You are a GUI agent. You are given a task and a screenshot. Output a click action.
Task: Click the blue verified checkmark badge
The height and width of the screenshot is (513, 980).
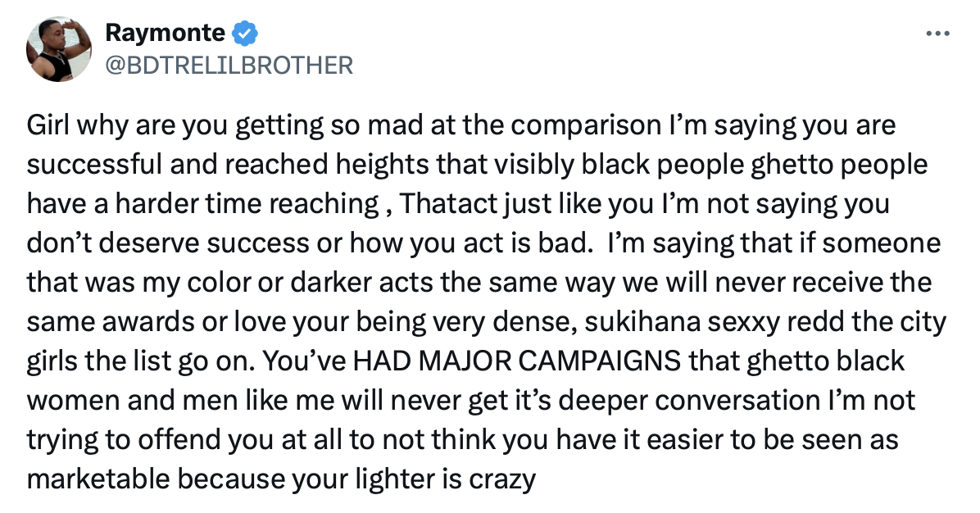coord(244,33)
